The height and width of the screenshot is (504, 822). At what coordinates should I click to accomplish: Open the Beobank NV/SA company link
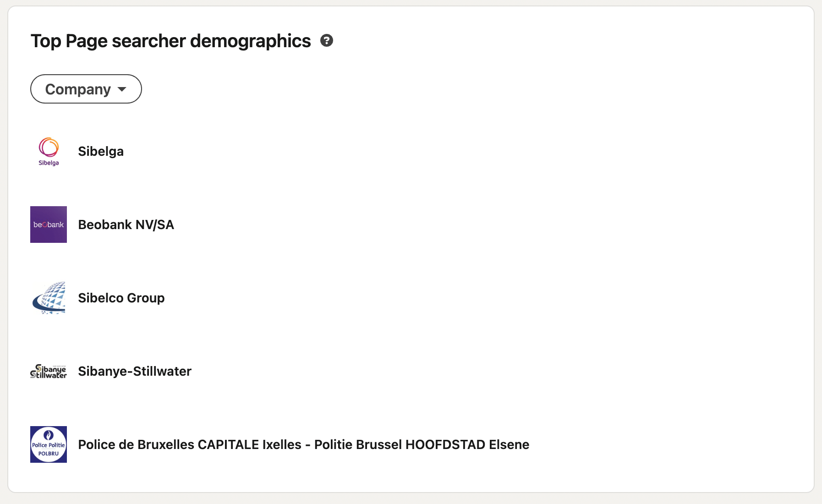coord(126,225)
